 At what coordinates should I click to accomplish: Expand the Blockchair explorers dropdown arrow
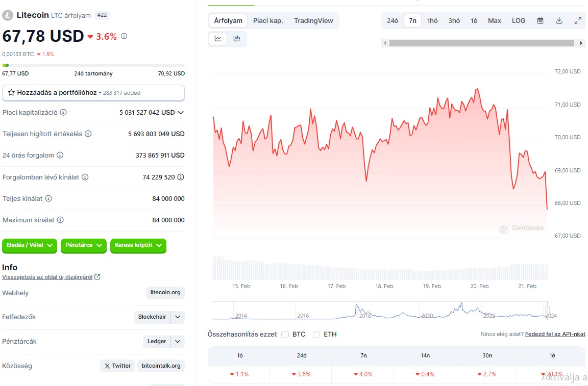178,317
